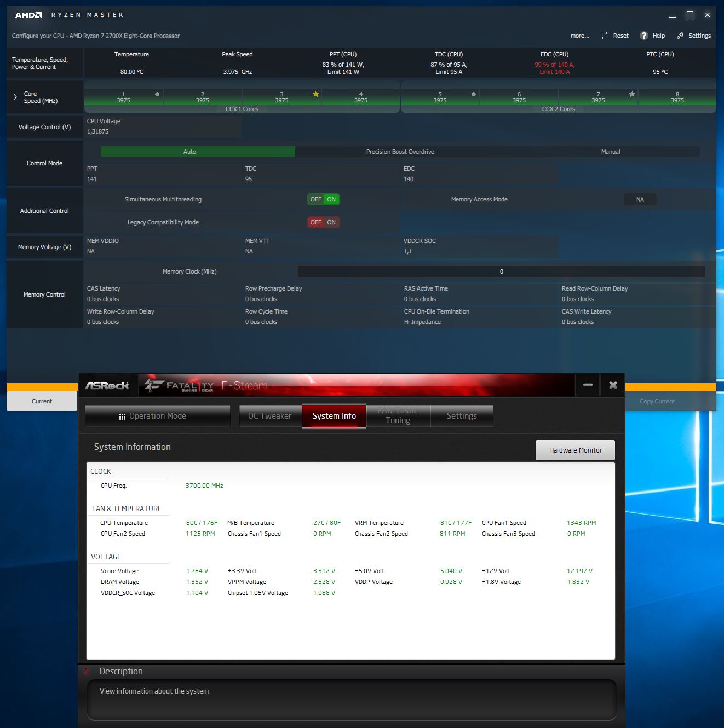
Task: Click CPU Freq. 3700.00 MHz value
Action: (x=204, y=486)
